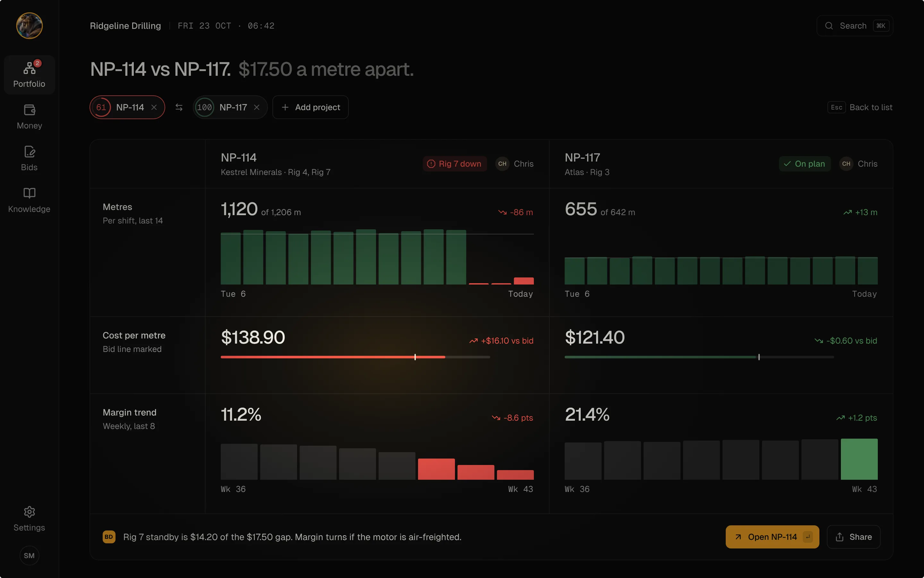This screenshot has height=578, width=924.
Task: Click the red notification badge on Portfolio
Action: tap(38, 63)
